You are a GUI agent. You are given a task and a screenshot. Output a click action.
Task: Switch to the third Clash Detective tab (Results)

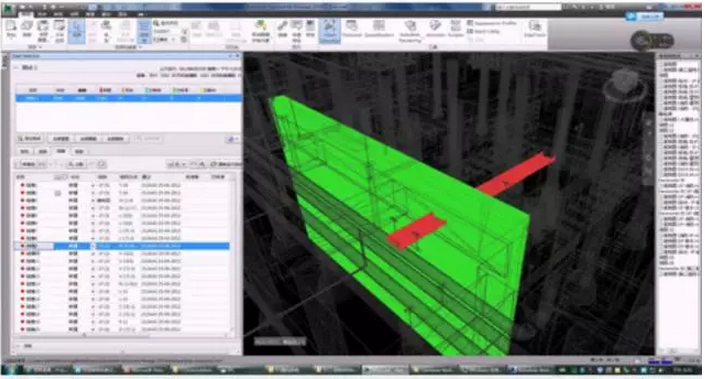coord(61,152)
